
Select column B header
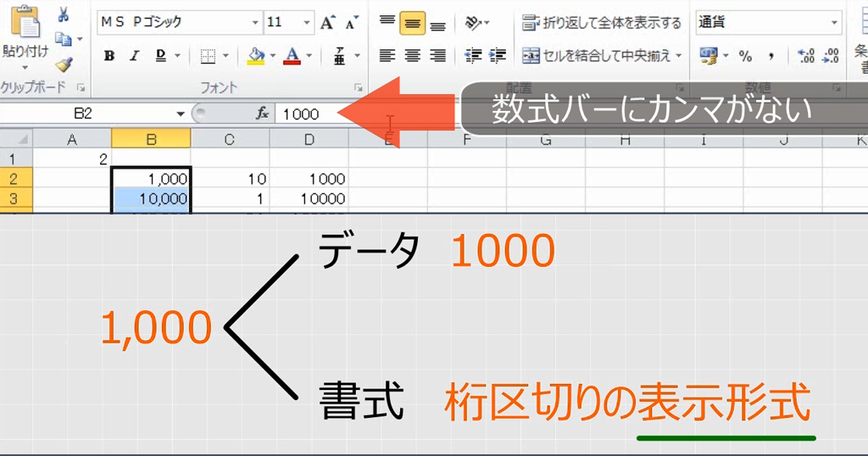tap(151, 140)
